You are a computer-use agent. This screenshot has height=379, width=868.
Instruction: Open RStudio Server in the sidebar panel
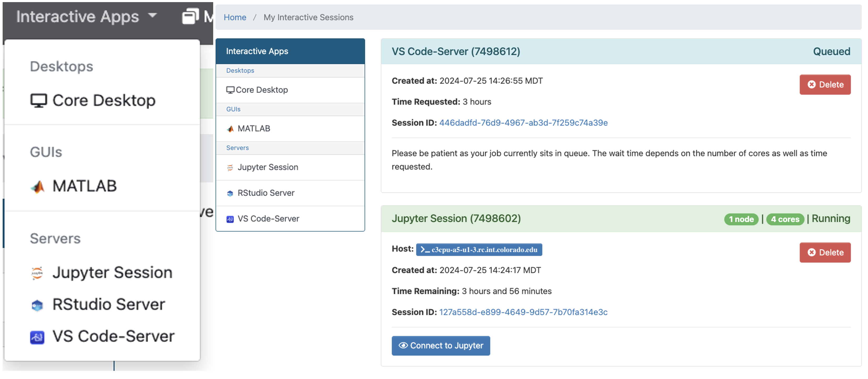click(x=290, y=193)
